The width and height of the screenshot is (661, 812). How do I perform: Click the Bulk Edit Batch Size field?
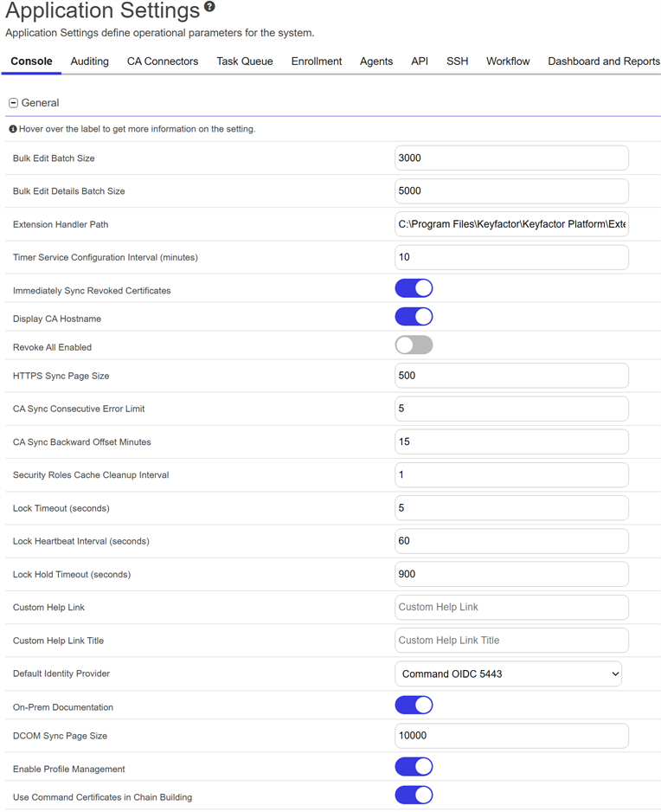coord(511,158)
